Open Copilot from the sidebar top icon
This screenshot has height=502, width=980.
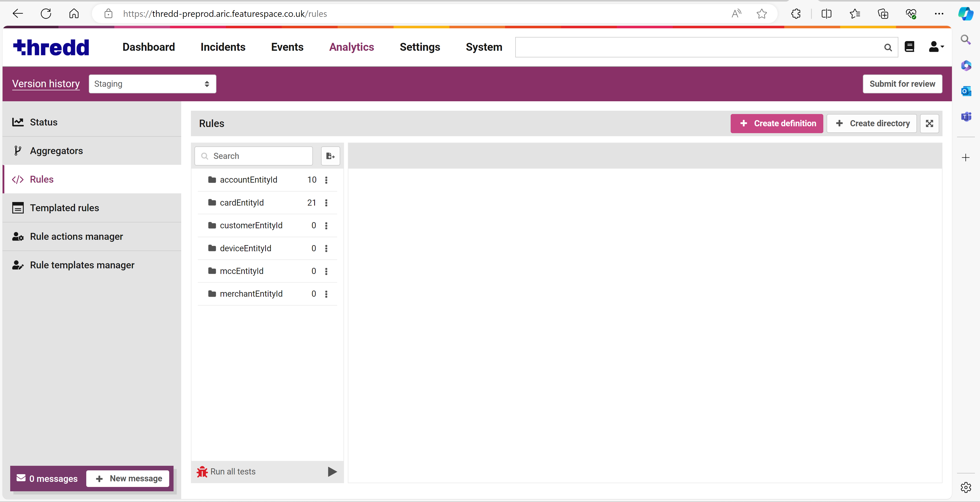coord(965,14)
